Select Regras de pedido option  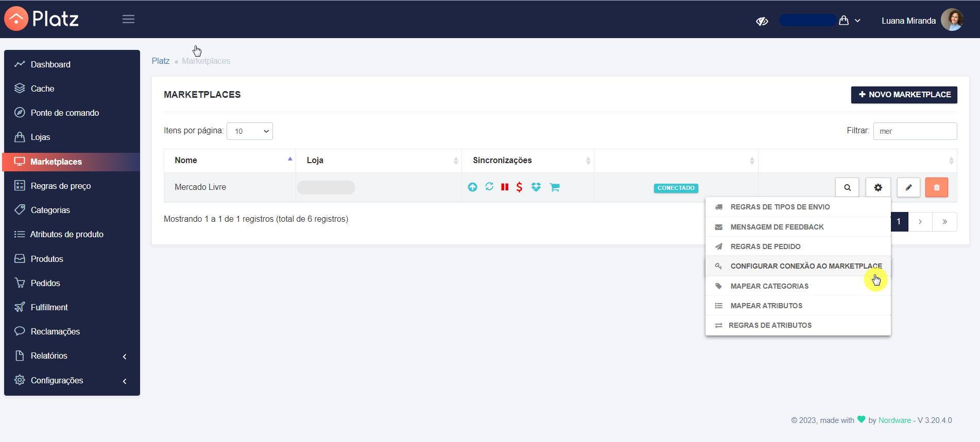coord(798,246)
